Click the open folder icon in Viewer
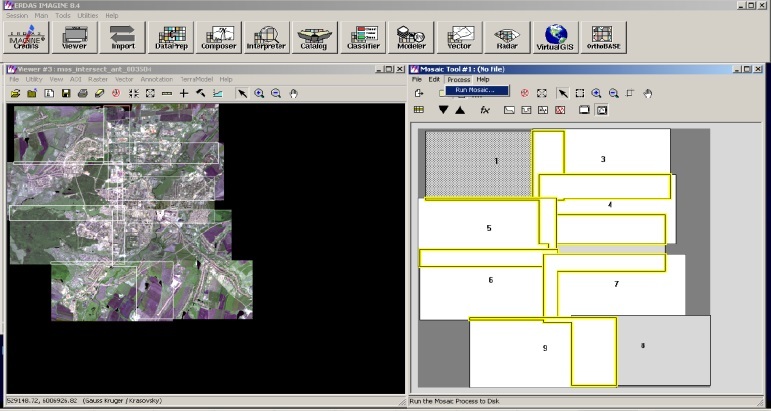 coord(16,93)
